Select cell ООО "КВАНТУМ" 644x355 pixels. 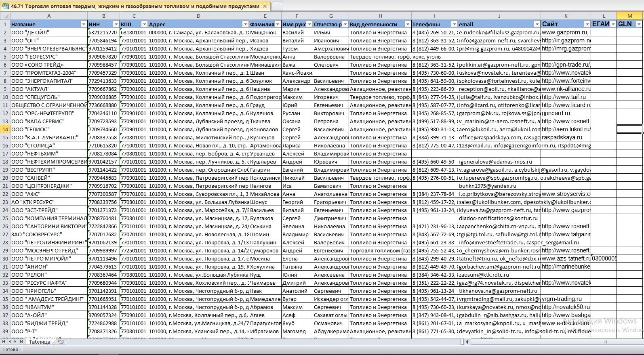click(x=49, y=307)
